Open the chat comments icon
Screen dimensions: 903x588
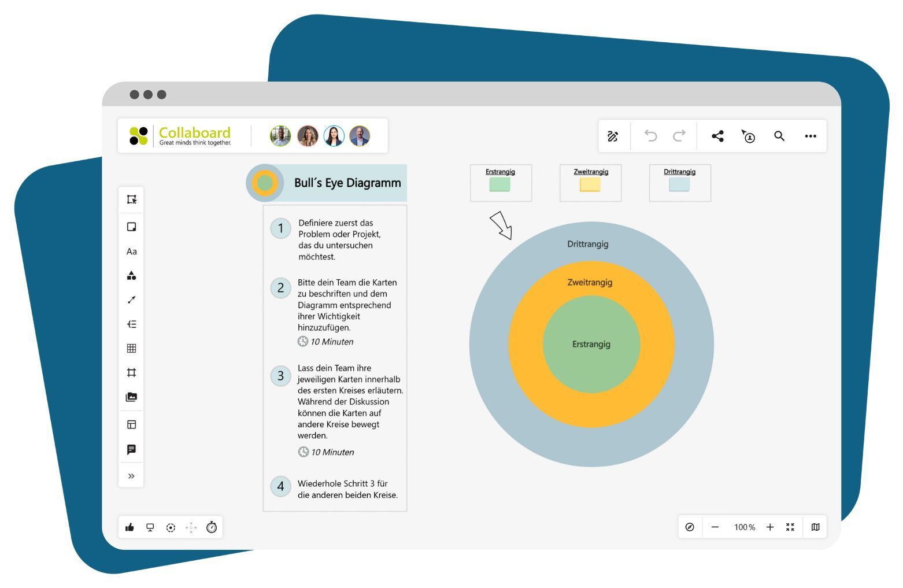click(131, 450)
